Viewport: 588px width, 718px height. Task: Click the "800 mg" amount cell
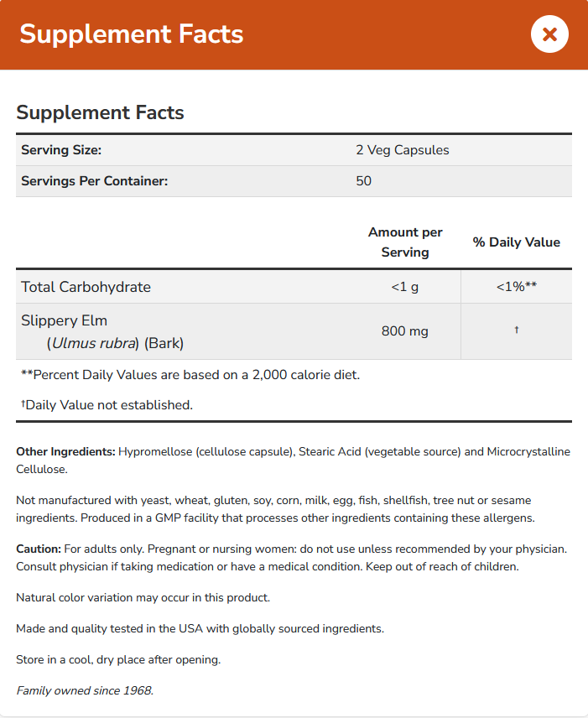click(405, 331)
